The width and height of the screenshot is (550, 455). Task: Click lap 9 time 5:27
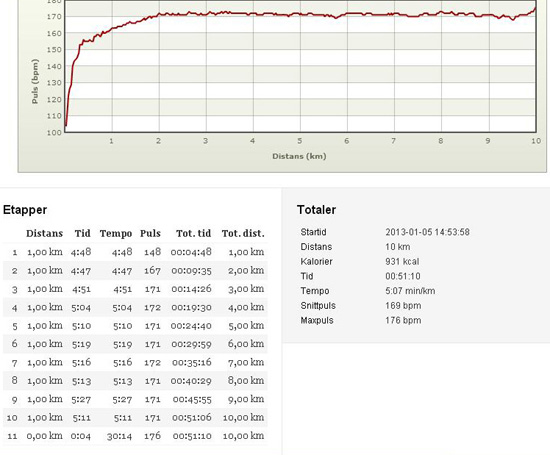point(81,400)
